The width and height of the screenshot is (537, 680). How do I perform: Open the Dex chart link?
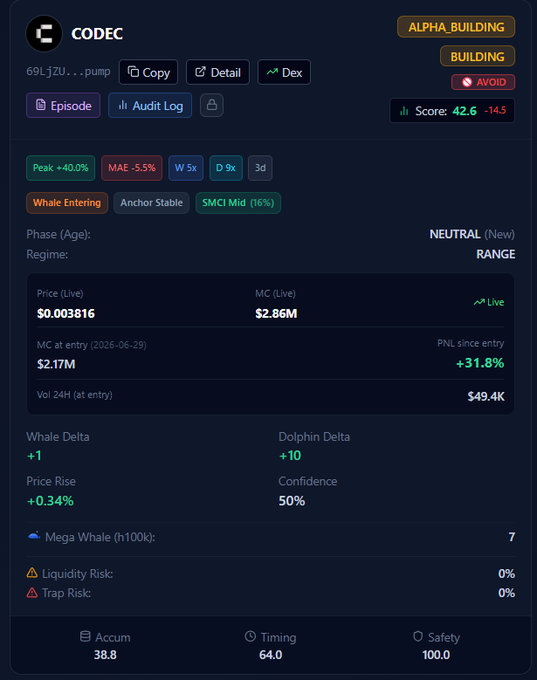(x=284, y=72)
